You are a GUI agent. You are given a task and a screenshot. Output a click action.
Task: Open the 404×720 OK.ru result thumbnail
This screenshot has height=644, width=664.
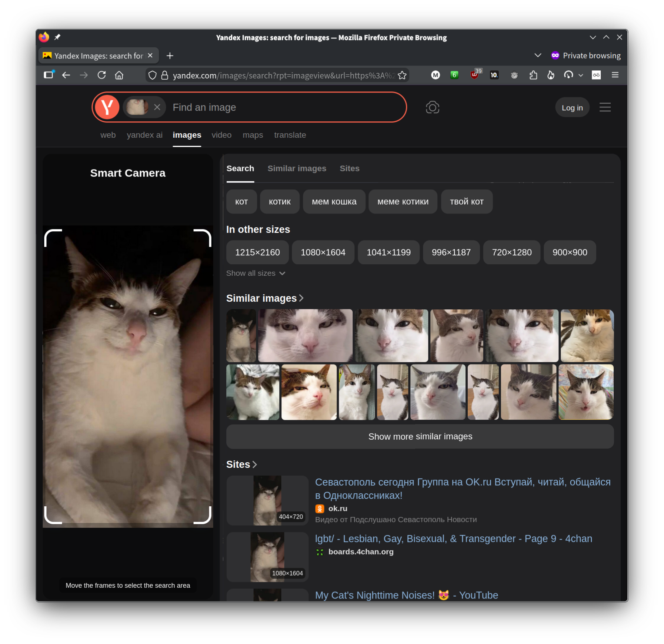(267, 500)
